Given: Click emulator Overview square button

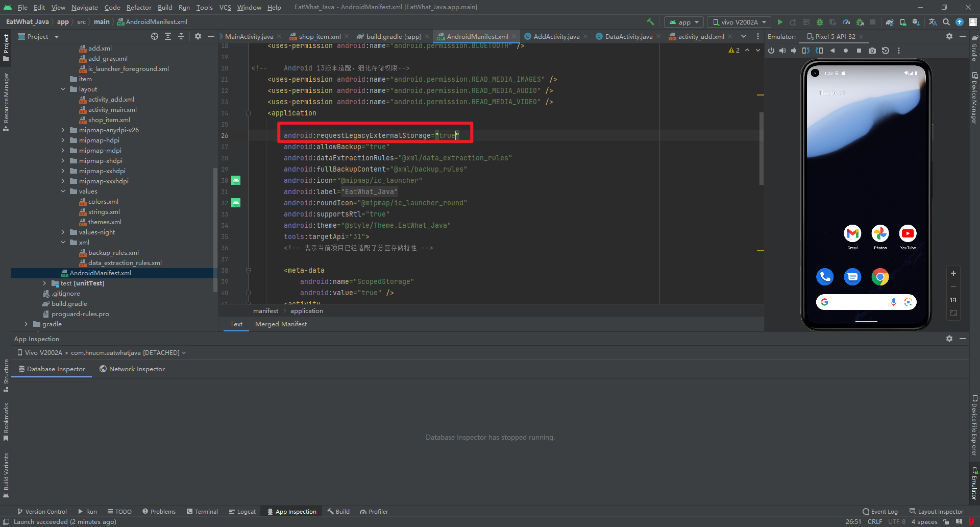Looking at the screenshot, I should coord(859,51).
